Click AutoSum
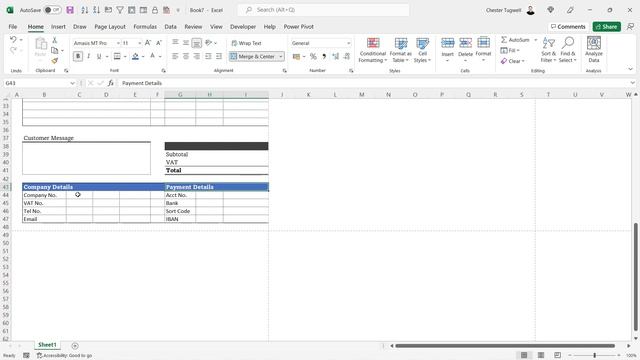The height and width of the screenshot is (360, 640). click(515, 40)
